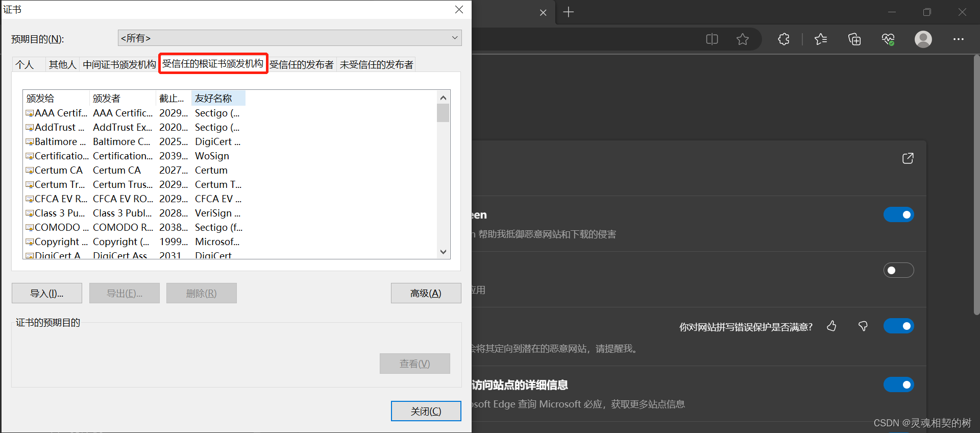Select Certum CA certificate row
This screenshot has height=433, width=980.
135,170
